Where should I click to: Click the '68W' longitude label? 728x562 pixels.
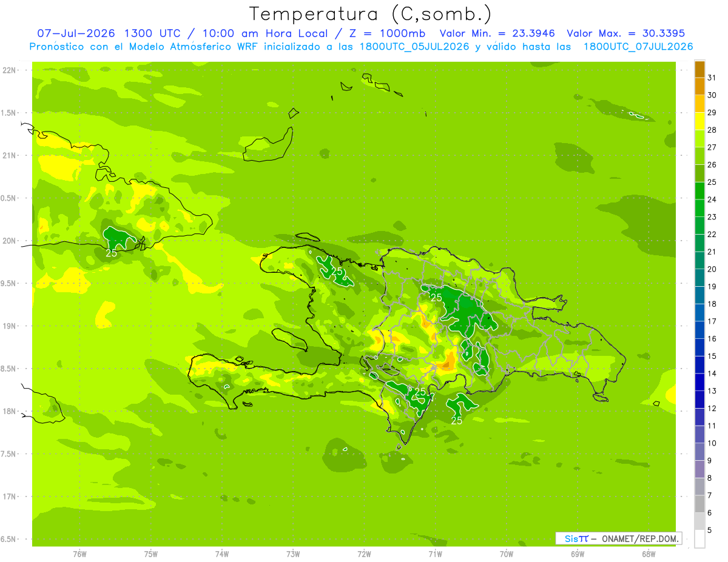(649, 554)
